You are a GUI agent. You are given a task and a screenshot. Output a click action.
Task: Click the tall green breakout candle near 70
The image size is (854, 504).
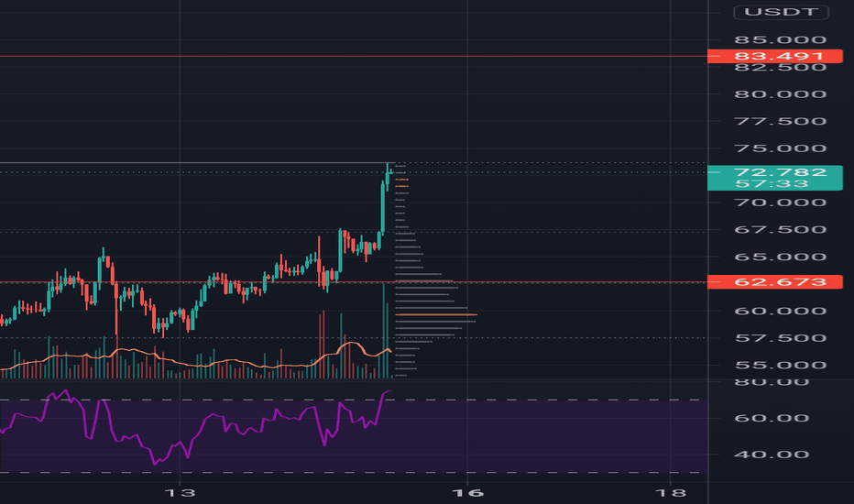[x=382, y=209]
